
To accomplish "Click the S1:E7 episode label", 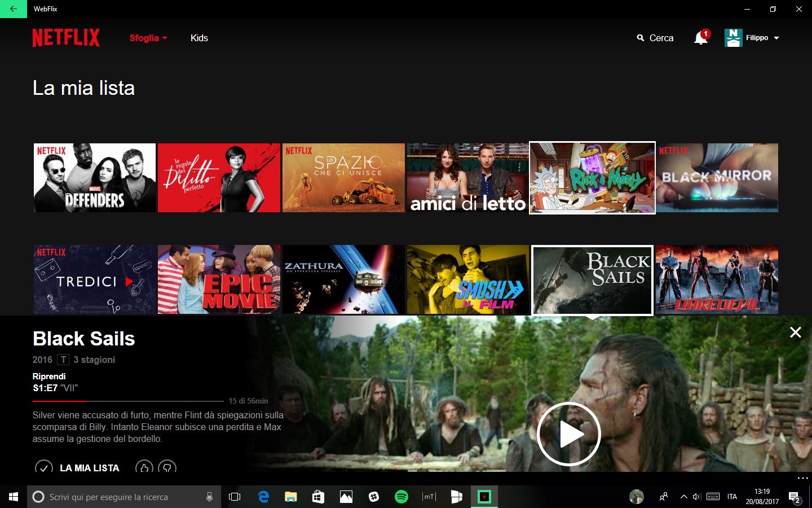I will point(45,388).
